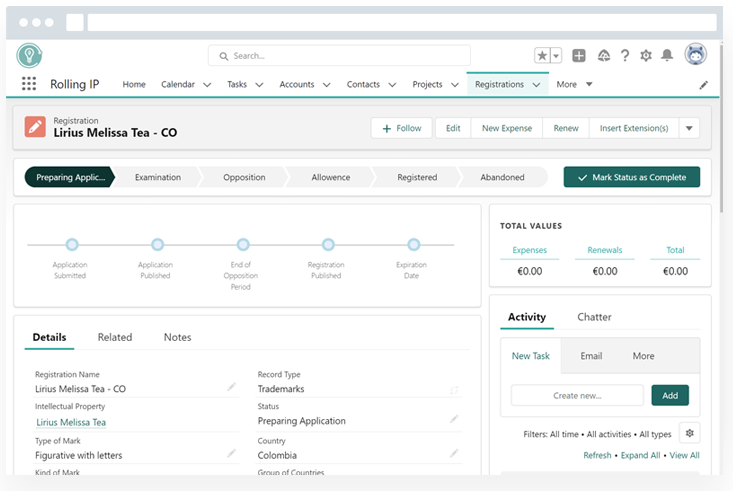Select the Preparing Application path stage
This screenshot has height=491, width=733.
[70, 177]
